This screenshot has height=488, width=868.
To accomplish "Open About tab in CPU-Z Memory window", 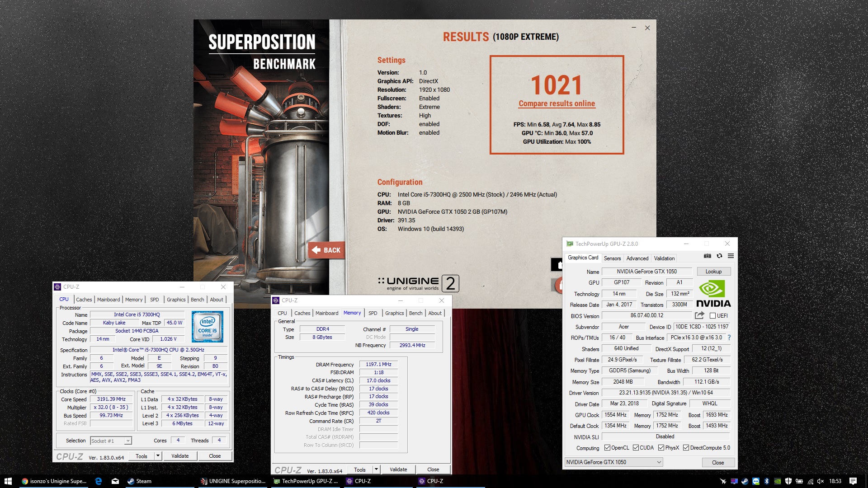I will click(435, 313).
